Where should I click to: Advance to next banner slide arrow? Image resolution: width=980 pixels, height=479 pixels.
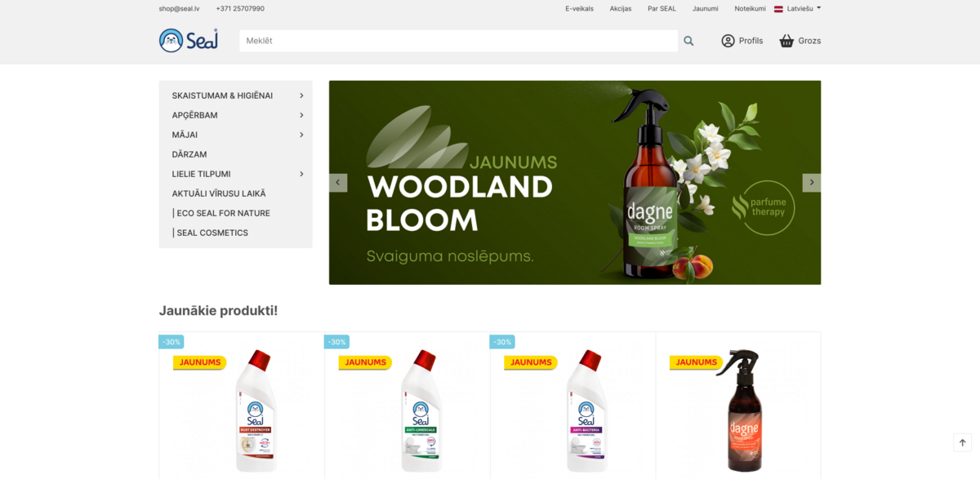click(x=811, y=183)
